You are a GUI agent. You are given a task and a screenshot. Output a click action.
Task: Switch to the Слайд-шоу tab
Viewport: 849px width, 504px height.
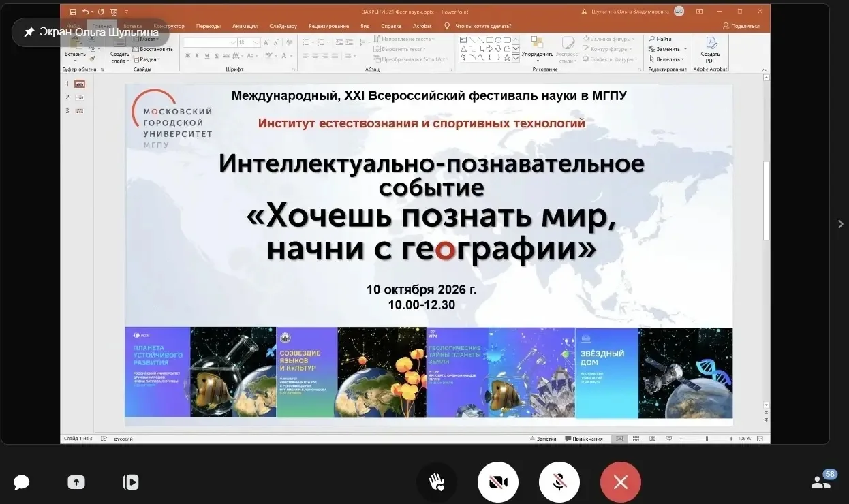283,26
